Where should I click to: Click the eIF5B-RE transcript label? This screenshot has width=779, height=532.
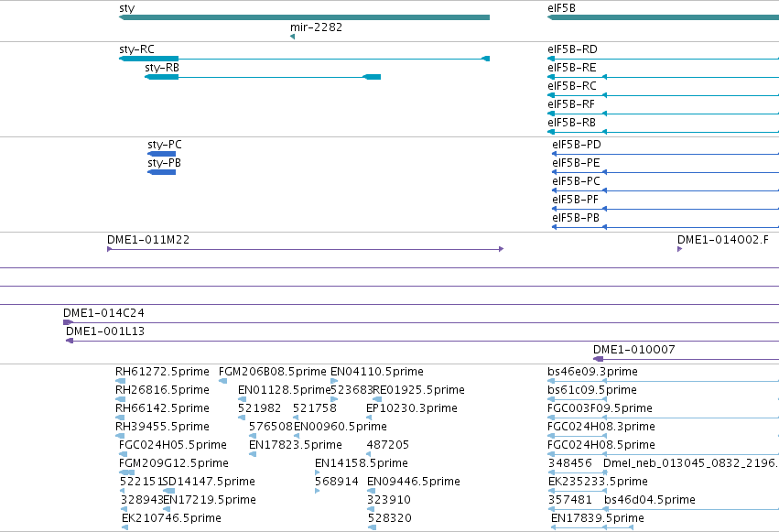click(572, 68)
